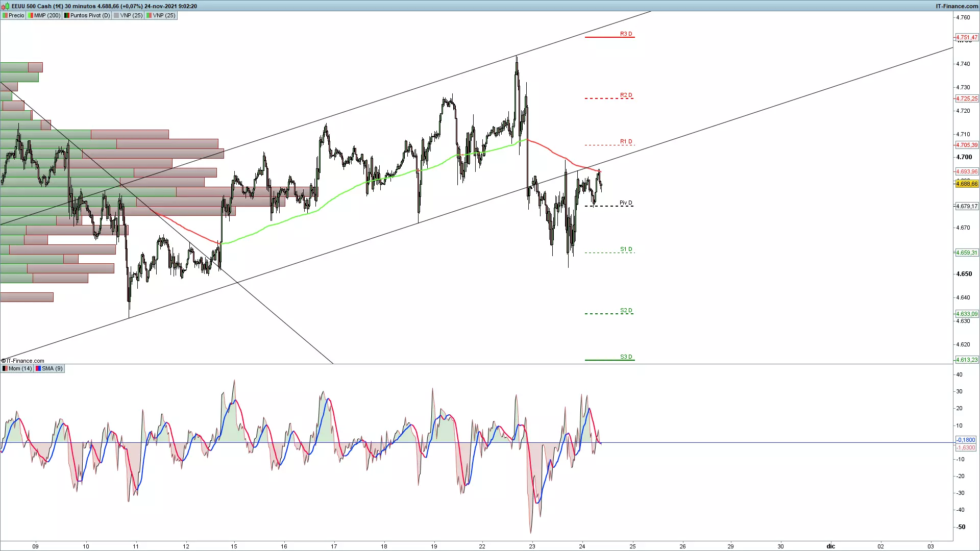Image resolution: width=980 pixels, height=551 pixels.
Task: Click the 4.700 price scale label
Action: [964, 157]
